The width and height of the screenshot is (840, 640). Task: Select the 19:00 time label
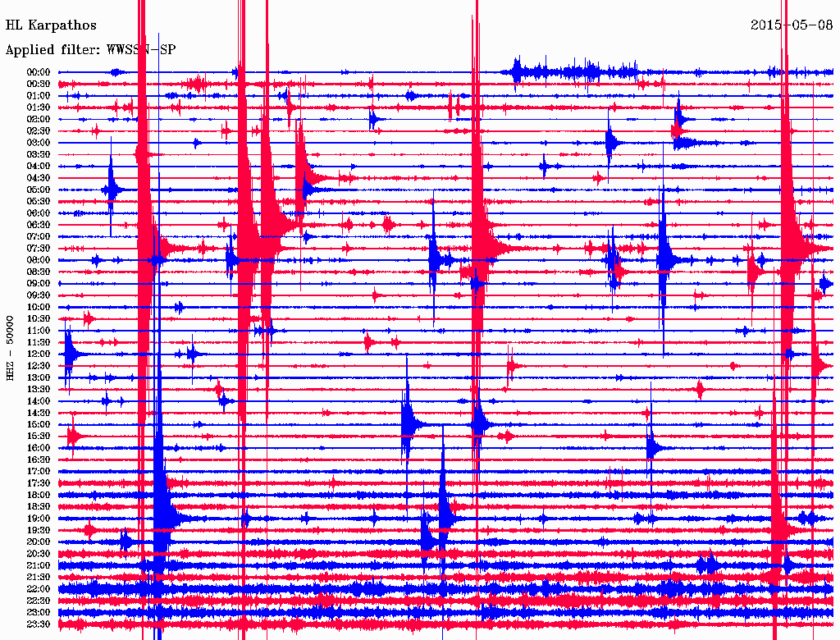point(39,519)
